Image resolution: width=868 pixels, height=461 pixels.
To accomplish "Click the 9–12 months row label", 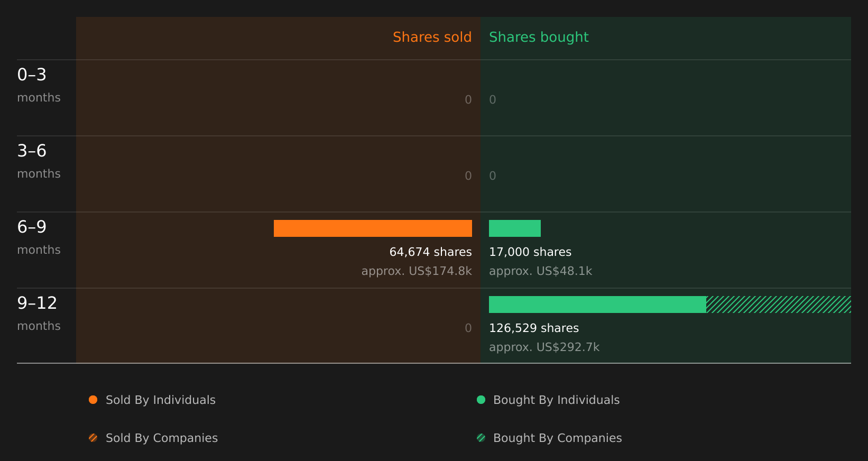I will coord(39,314).
